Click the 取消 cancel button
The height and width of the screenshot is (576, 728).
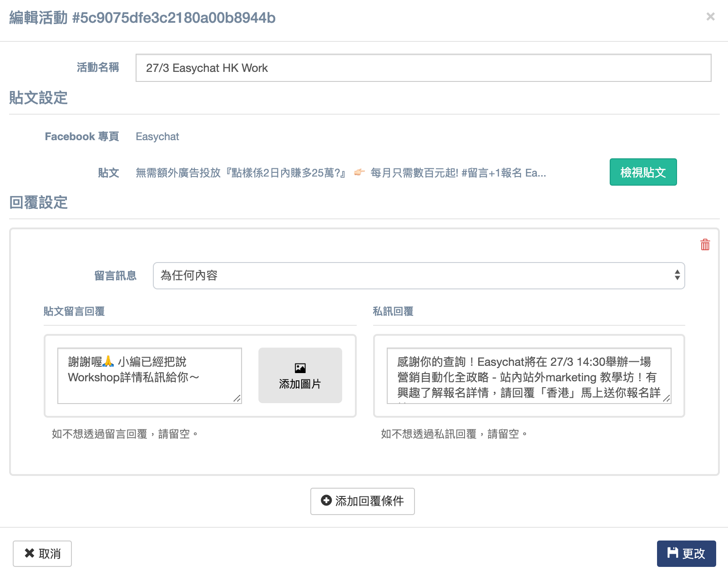(42, 554)
